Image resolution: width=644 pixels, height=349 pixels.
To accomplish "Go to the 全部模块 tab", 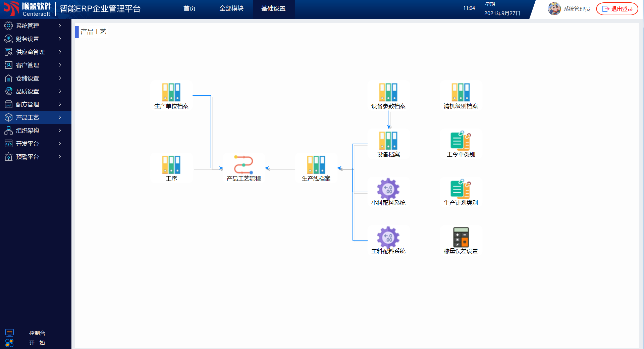I will pos(231,8).
